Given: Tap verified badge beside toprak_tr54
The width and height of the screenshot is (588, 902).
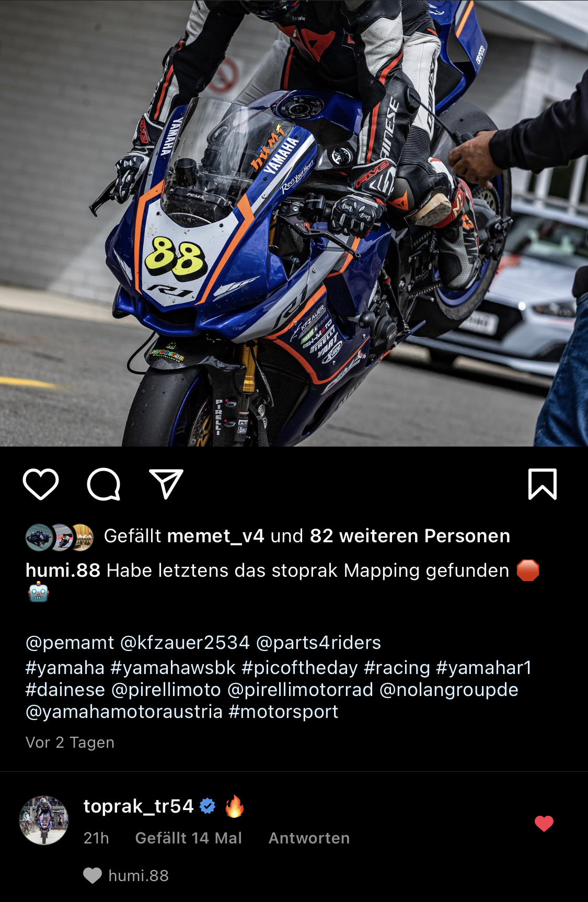Looking at the screenshot, I should click(208, 806).
